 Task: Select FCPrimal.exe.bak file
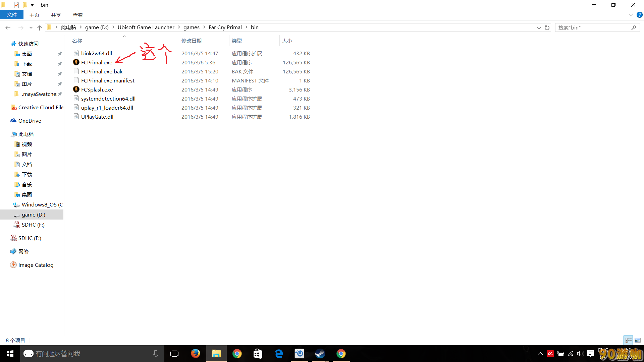click(x=102, y=71)
